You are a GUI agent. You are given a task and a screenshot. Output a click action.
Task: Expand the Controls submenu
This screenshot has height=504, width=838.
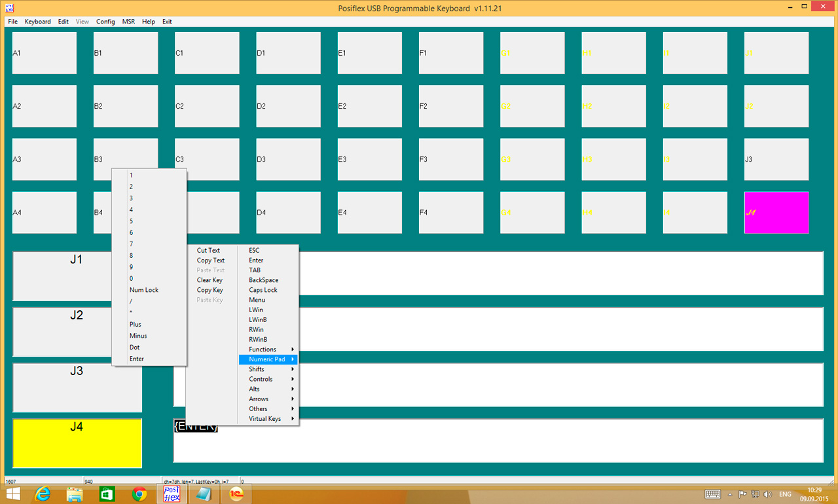[269, 379]
